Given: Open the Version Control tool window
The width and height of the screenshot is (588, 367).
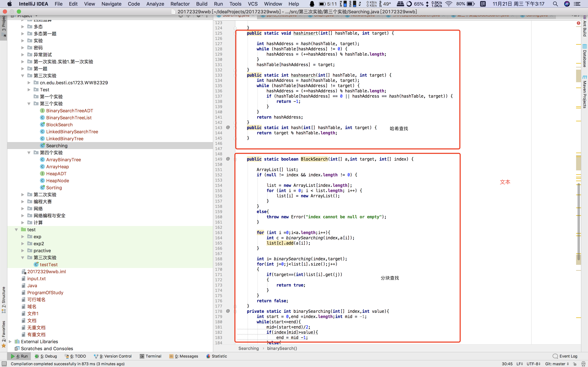Looking at the screenshot, I should coord(112,356).
